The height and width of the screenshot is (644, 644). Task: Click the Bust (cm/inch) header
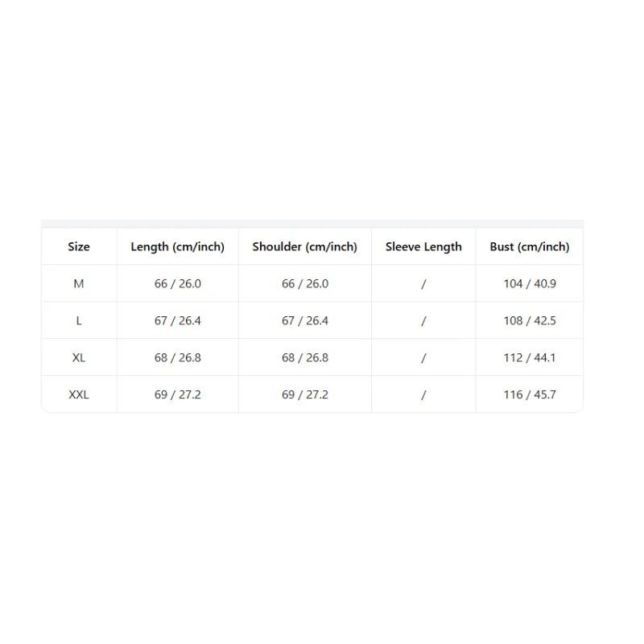[x=530, y=247]
